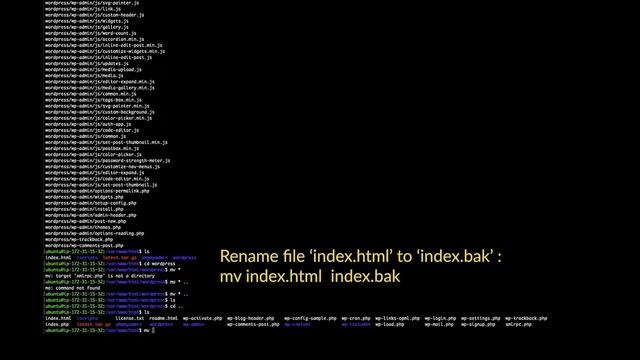The image size is (640, 360).
Task: Select 'wp-mail.php' file name
Action: click(439, 324)
